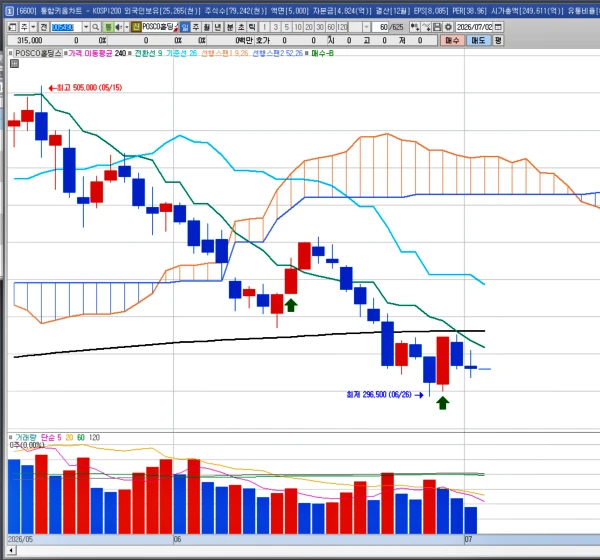Open the custom interval dropdown arrow
This screenshot has width=600, height=560.
[x=366, y=27]
